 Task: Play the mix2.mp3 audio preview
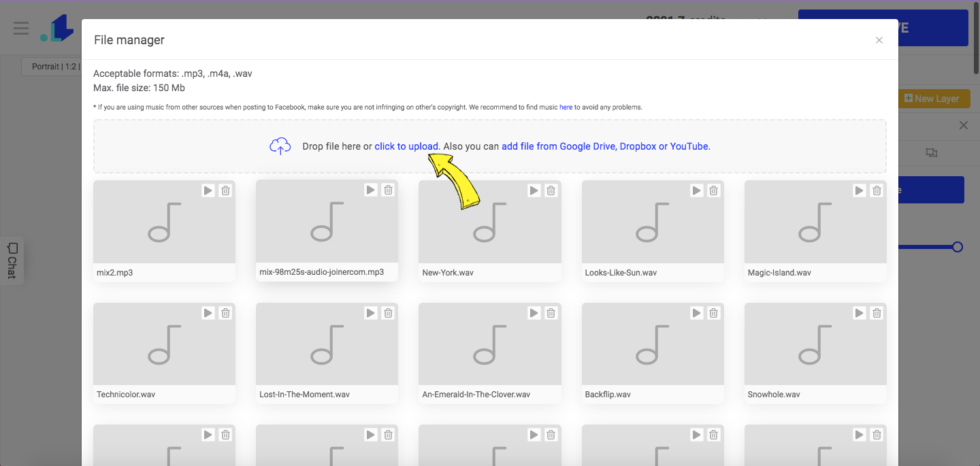coord(208,190)
